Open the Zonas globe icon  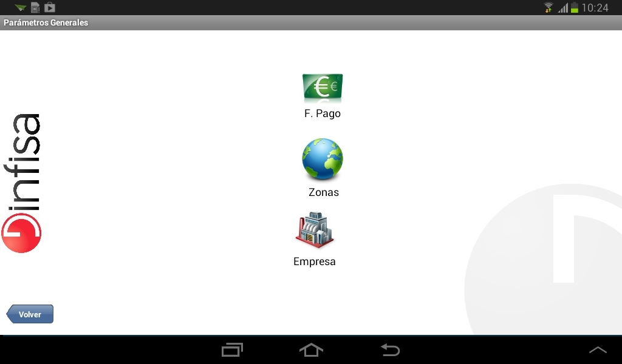click(323, 159)
